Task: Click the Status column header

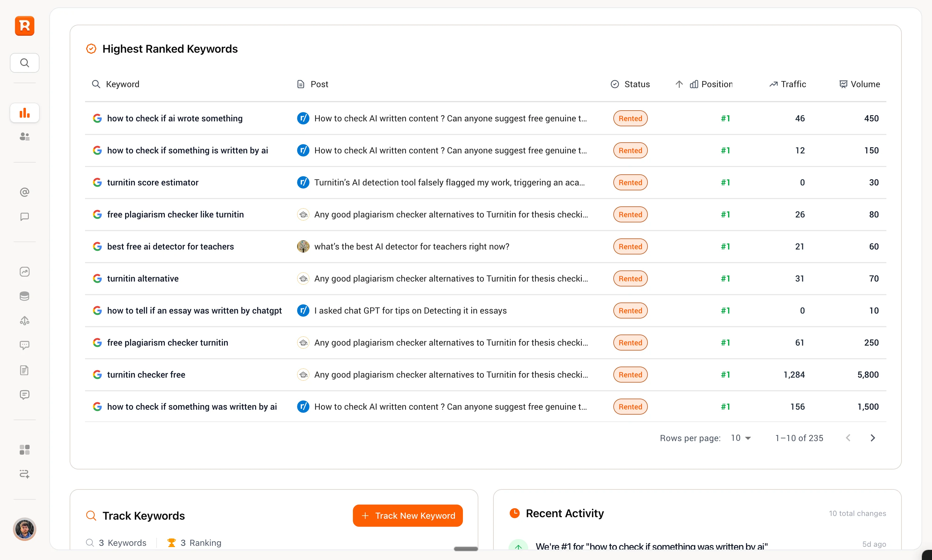Action: tap(630, 84)
